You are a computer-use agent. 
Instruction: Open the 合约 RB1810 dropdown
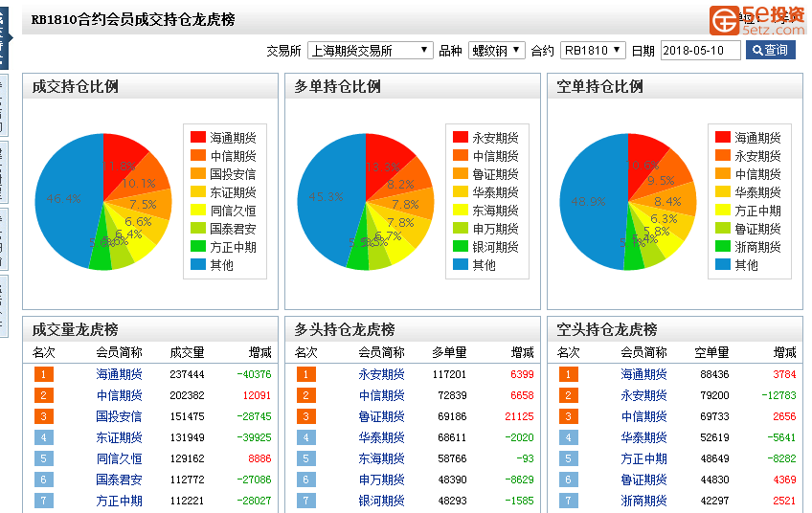click(x=593, y=50)
